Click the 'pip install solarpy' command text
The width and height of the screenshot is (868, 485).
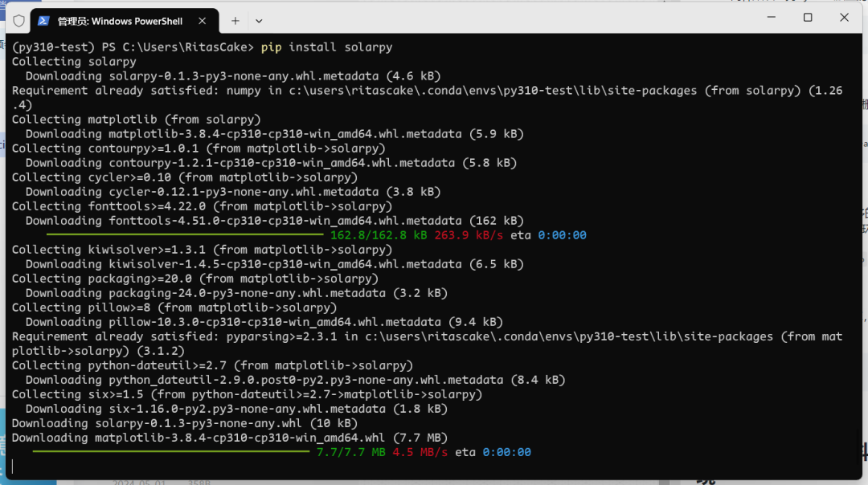[x=326, y=47]
